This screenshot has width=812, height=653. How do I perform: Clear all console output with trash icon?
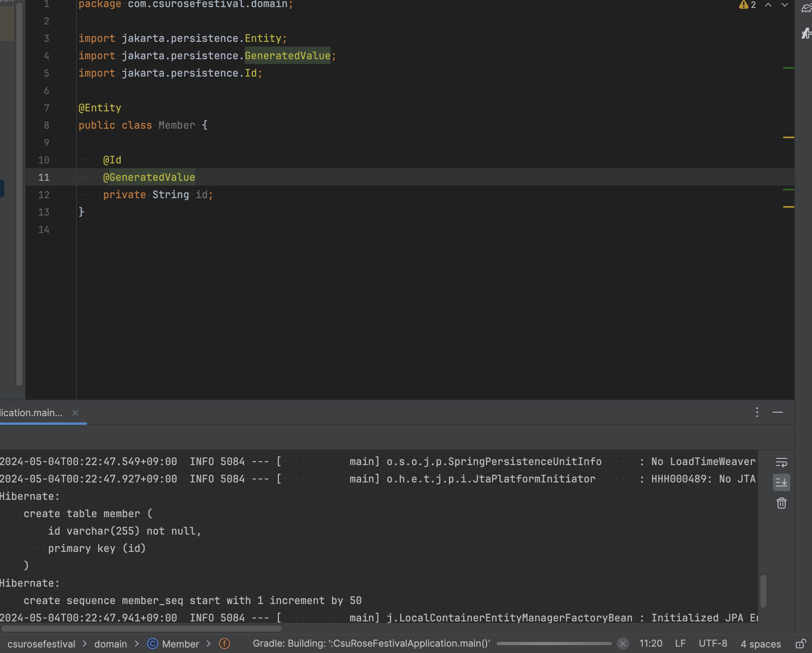pos(781,503)
